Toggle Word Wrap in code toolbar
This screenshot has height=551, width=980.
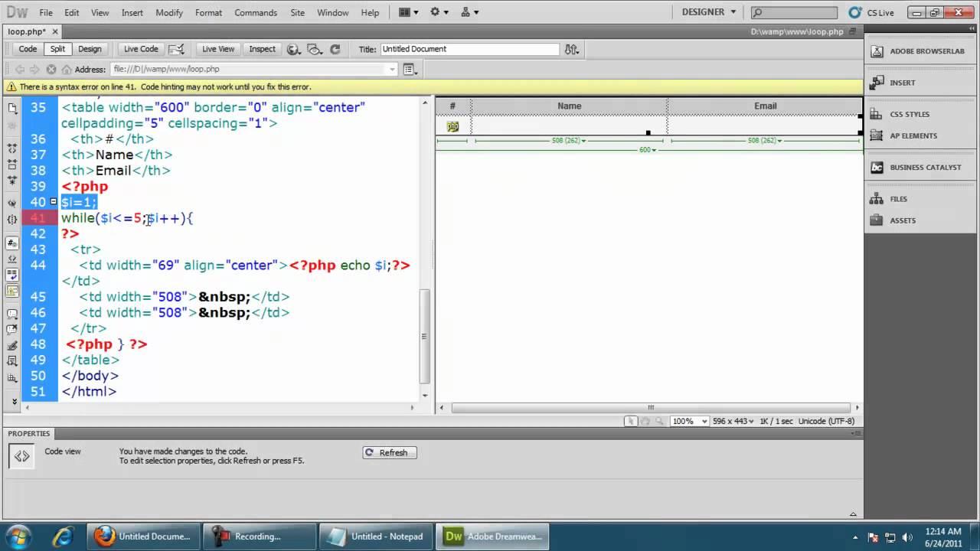(x=12, y=275)
